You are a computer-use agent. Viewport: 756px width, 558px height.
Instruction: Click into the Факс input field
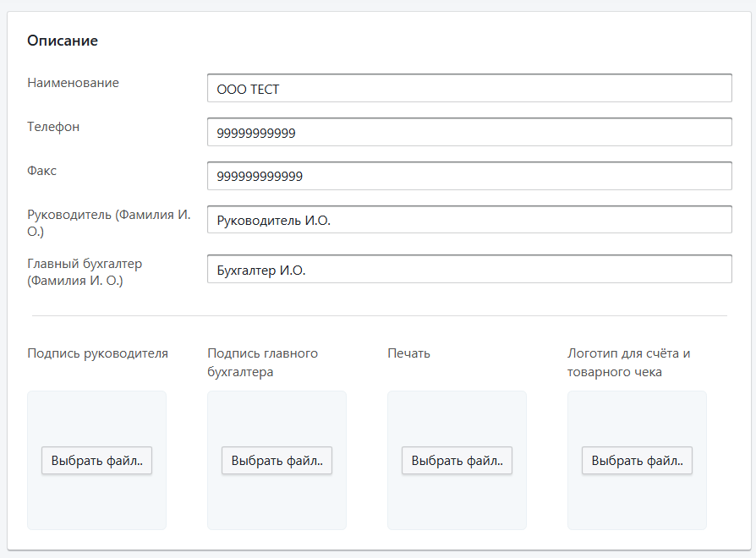(468, 177)
